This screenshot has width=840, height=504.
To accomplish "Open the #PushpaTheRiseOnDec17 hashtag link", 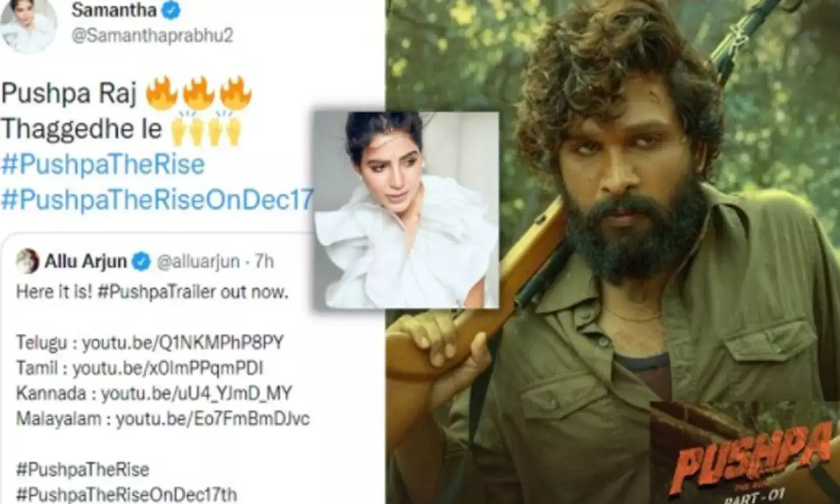I will (157, 199).
